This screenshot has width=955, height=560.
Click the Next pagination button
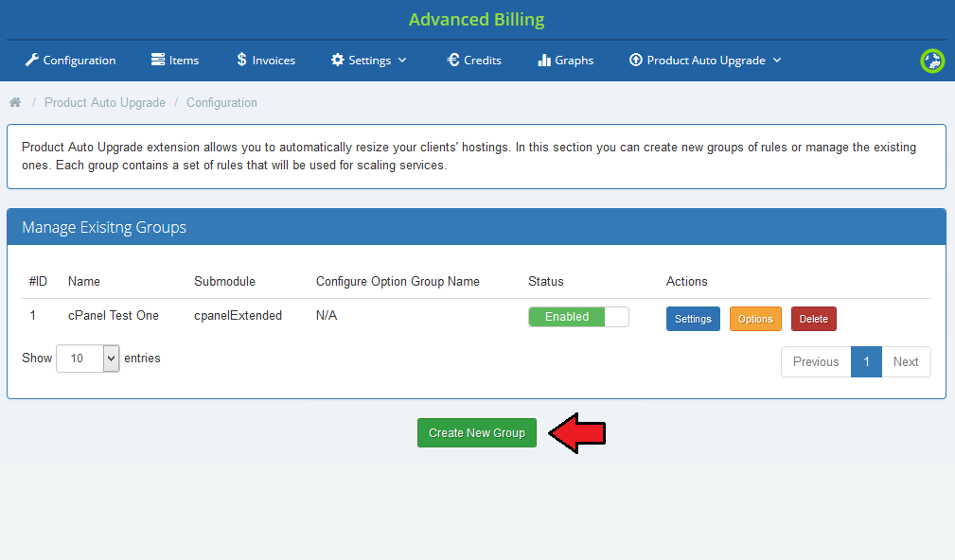pos(906,361)
